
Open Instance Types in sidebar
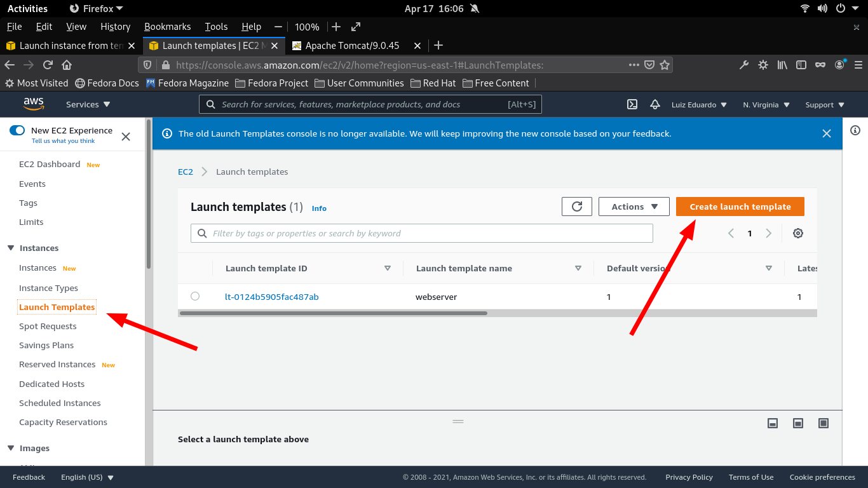[48, 288]
